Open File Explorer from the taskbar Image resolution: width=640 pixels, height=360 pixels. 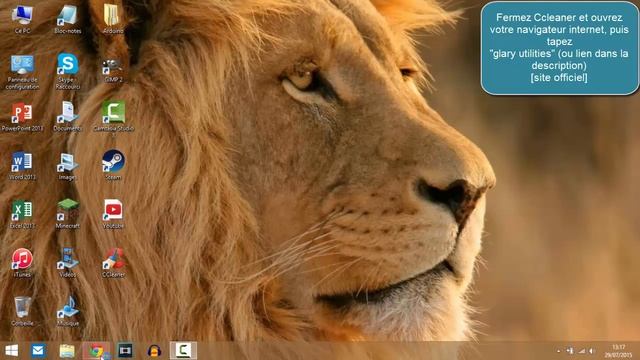[x=67, y=351]
